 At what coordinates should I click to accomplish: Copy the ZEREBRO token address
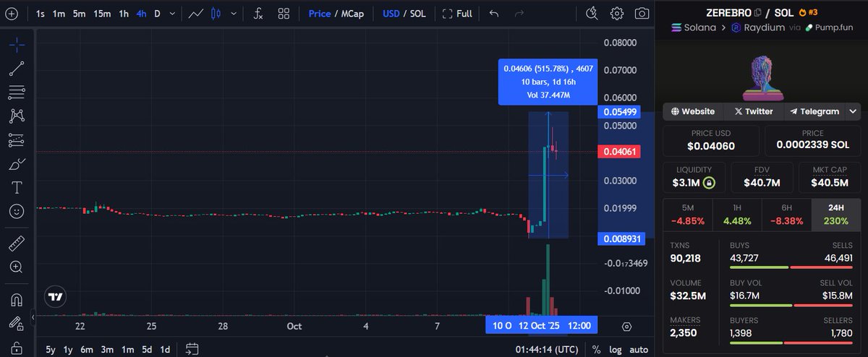[758, 12]
